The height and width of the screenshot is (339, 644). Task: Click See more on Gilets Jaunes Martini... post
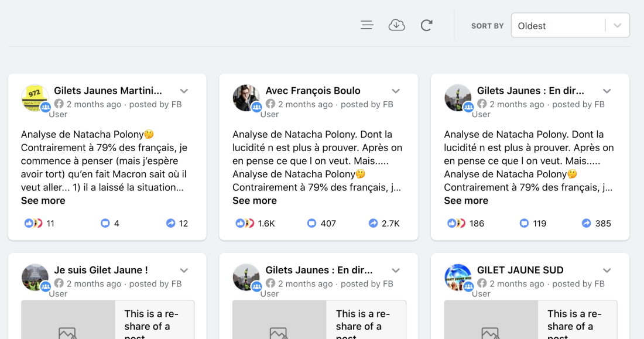(x=43, y=200)
